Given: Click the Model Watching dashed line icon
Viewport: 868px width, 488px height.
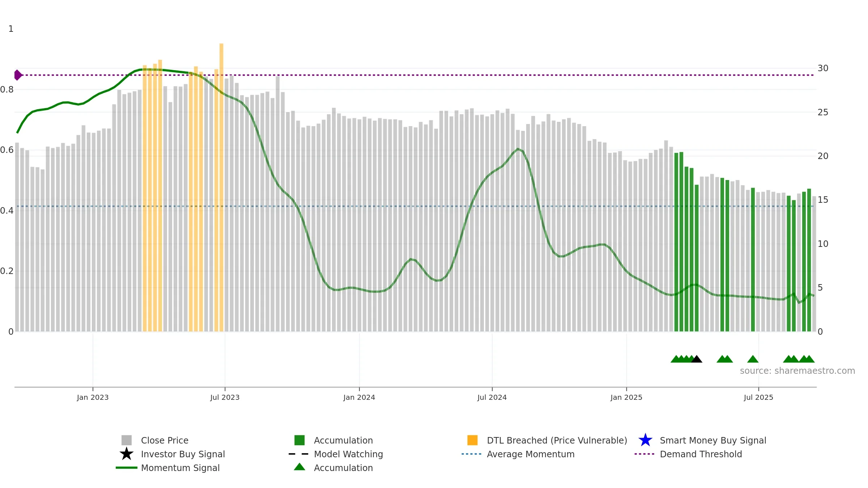Looking at the screenshot, I should [298, 454].
